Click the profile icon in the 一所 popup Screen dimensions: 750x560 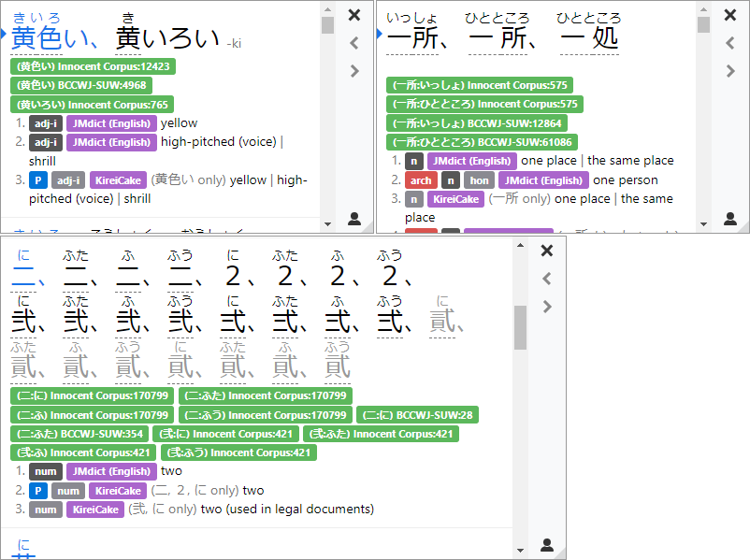point(728,217)
